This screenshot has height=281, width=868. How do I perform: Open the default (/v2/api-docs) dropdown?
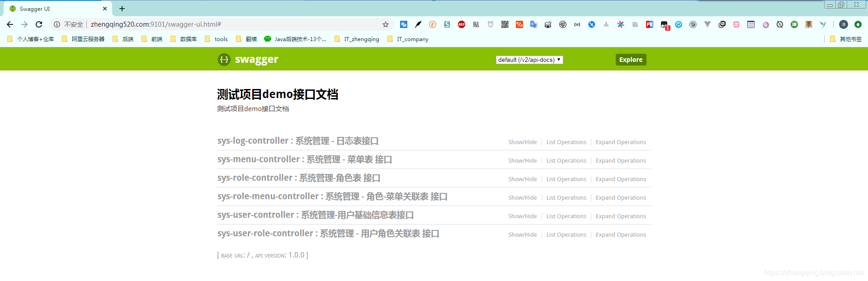click(x=529, y=60)
